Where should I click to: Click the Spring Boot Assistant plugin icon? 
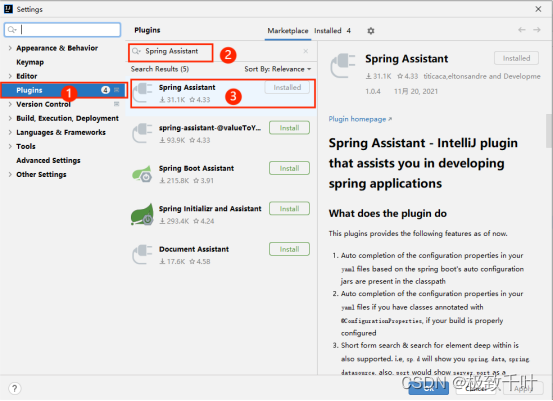tap(142, 174)
